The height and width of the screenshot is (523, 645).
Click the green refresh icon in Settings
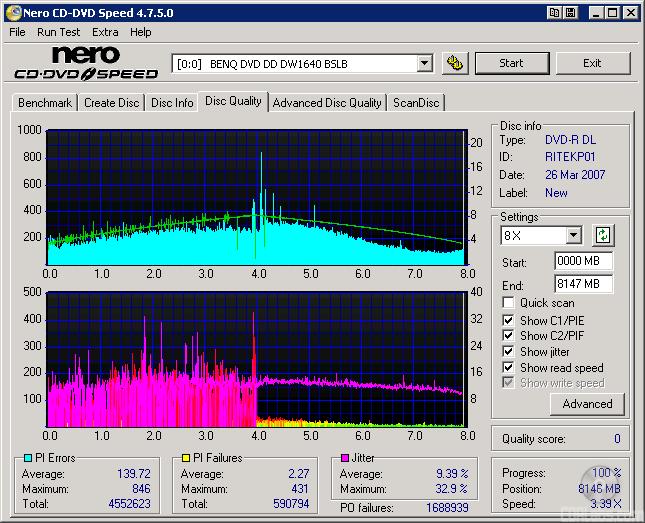tap(603, 236)
